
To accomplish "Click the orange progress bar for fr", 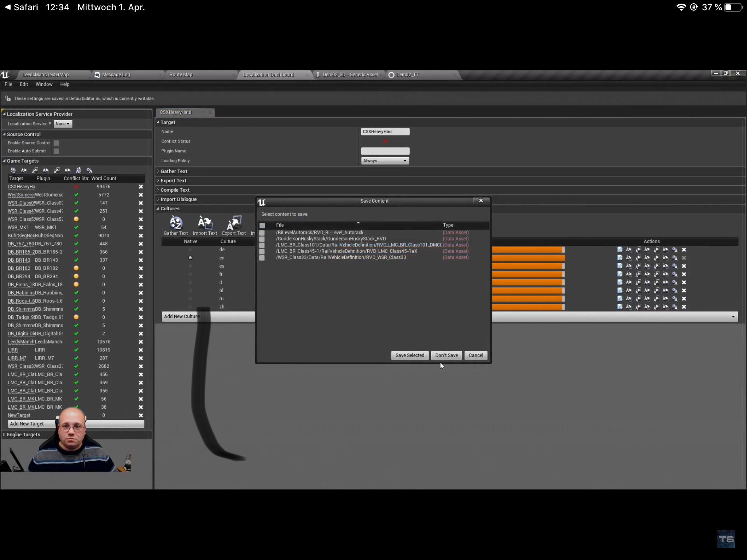I will coord(527,274).
